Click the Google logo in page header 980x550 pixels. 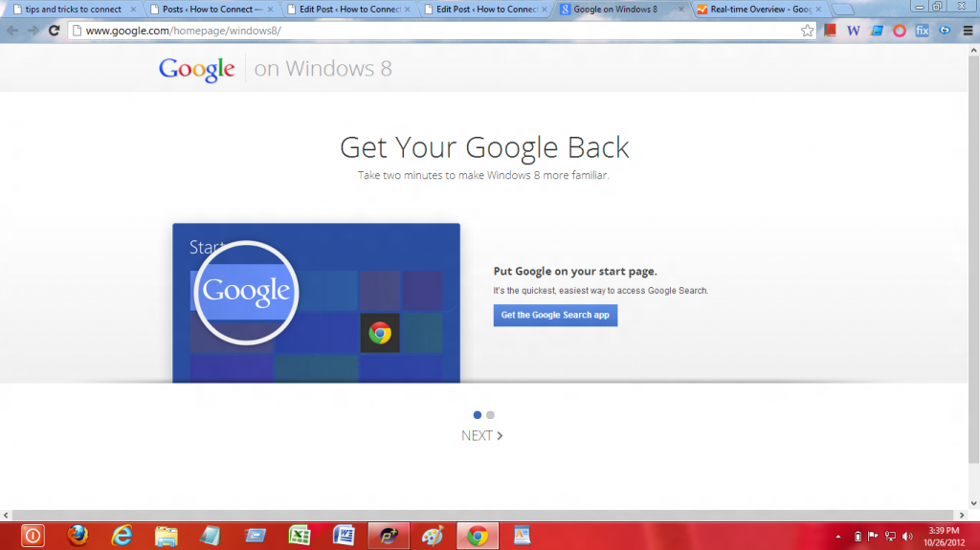[x=196, y=69]
